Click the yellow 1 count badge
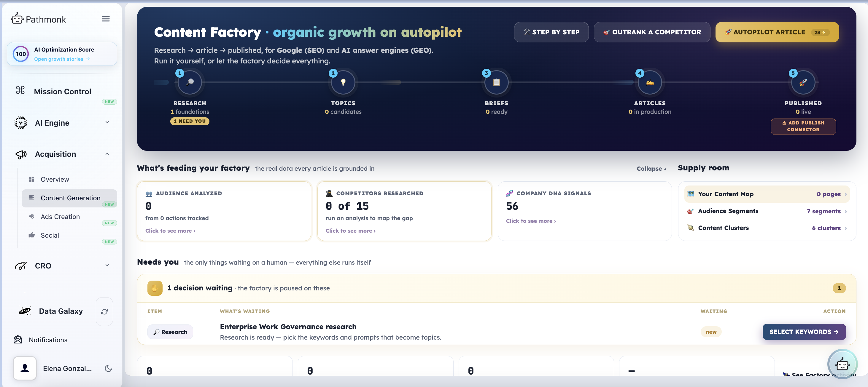868x387 pixels. click(839, 288)
